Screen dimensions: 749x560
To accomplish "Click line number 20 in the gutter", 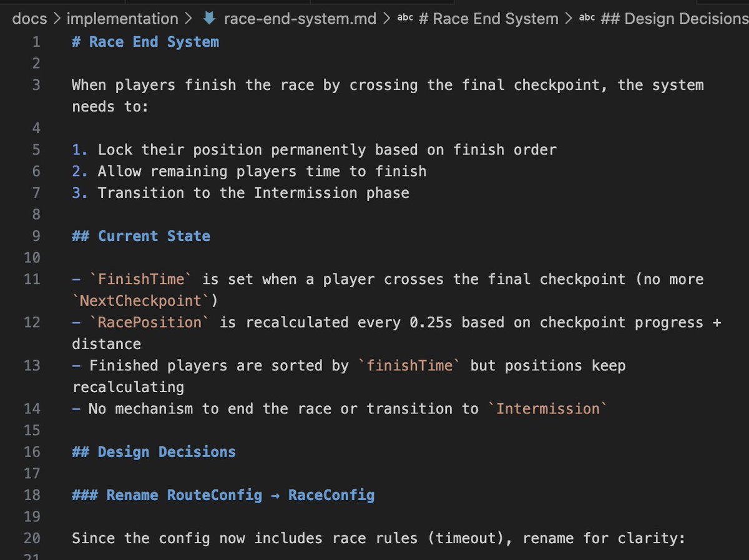I will (x=32, y=538).
